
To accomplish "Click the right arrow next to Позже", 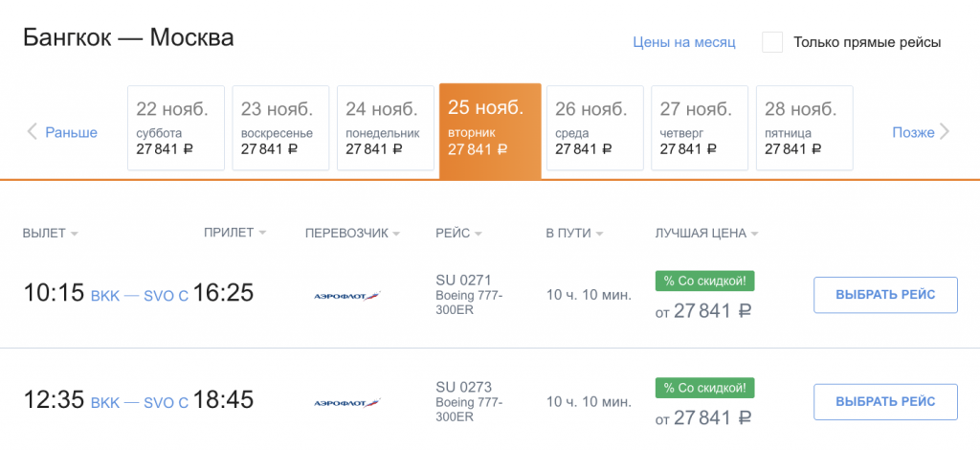I will point(946,132).
